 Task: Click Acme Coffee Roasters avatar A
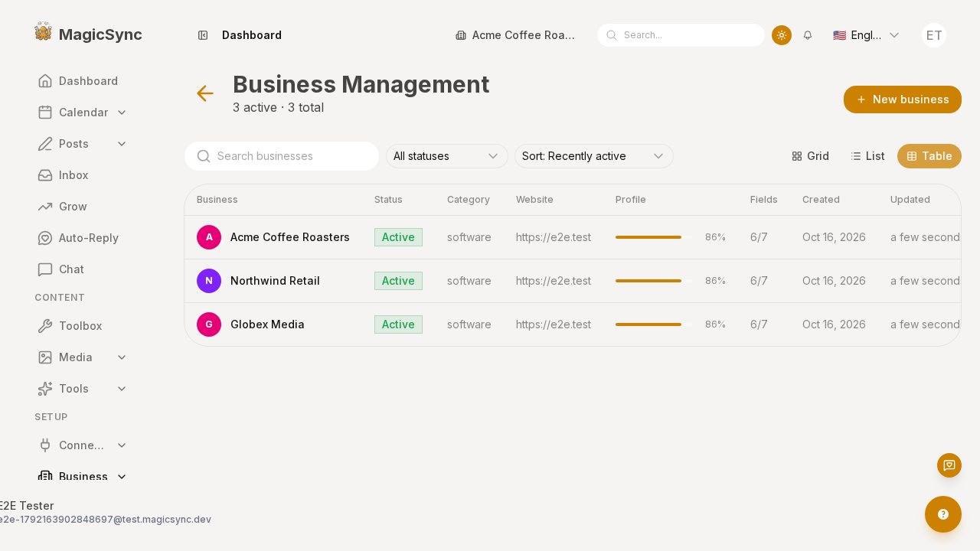tap(209, 237)
